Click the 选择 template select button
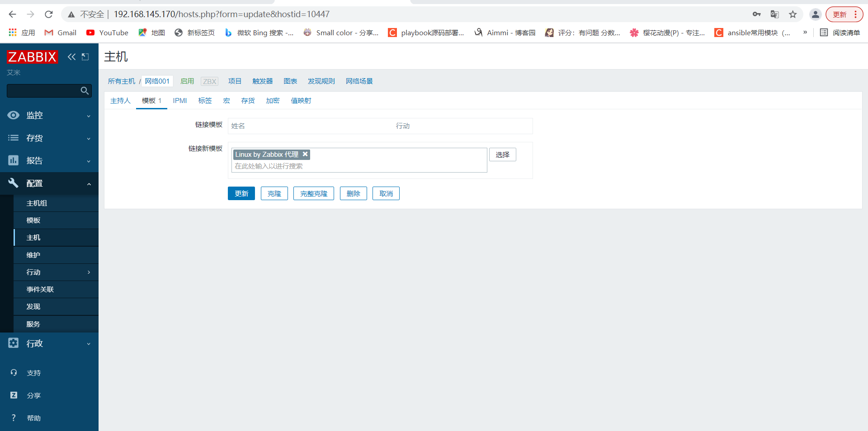This screenshot has width=868, height=431. [x=503, y=155]
